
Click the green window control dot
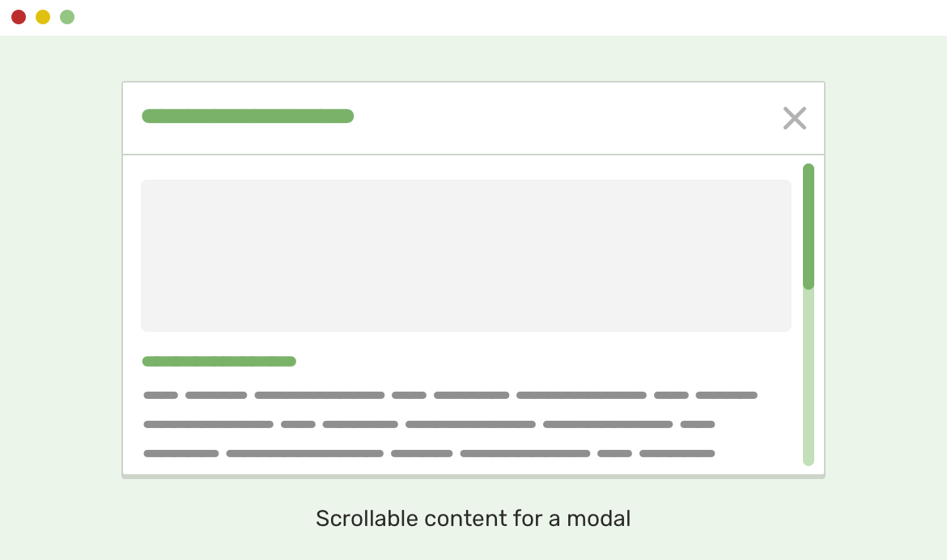(67, 17)
